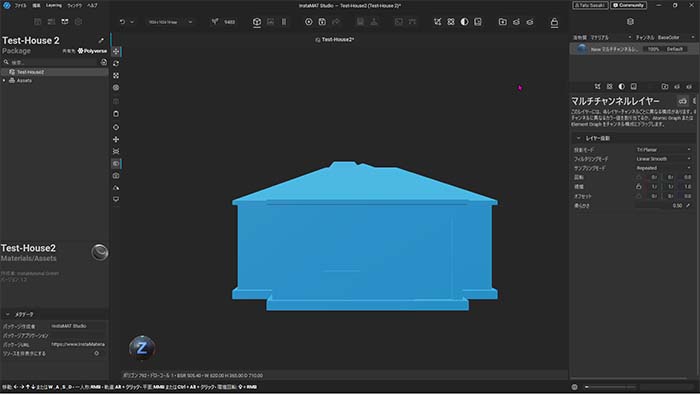Select Test-House2 tree item
The width and height of the screenshot is (700, 394).
tap(54, 72)
